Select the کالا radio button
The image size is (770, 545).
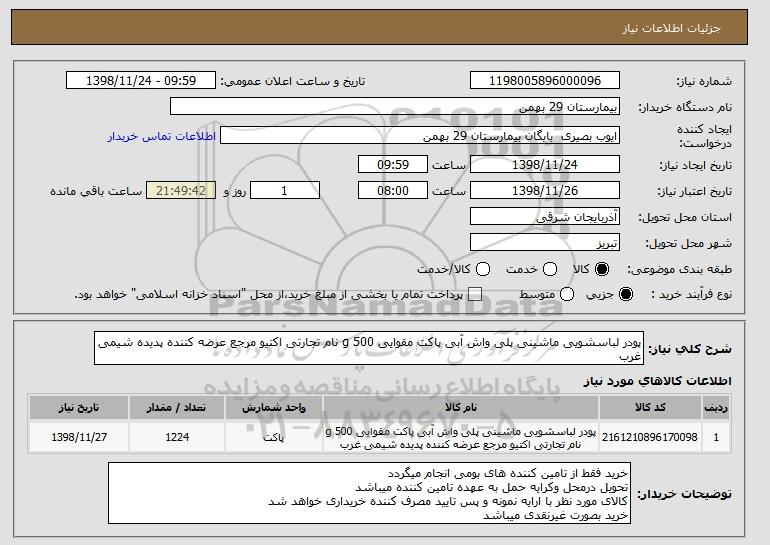[601, 269]
